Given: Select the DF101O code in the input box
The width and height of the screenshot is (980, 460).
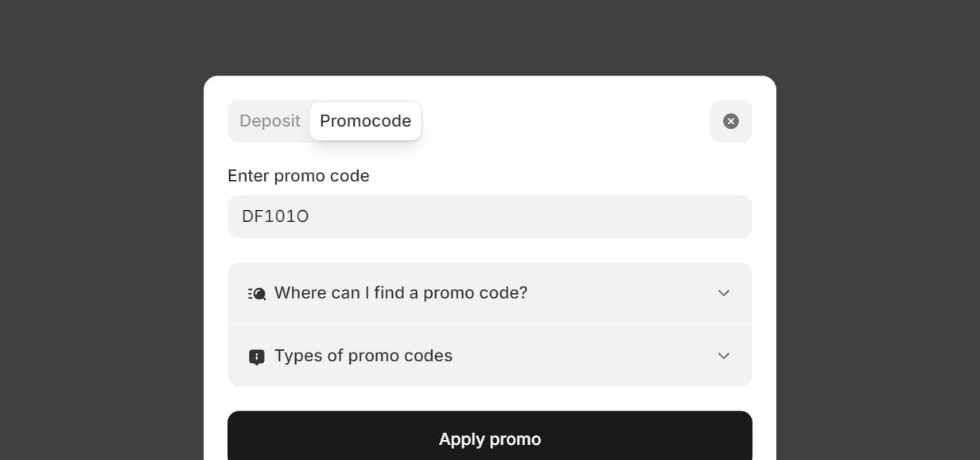Looking at the screenshot, I should tap(274, 216).
